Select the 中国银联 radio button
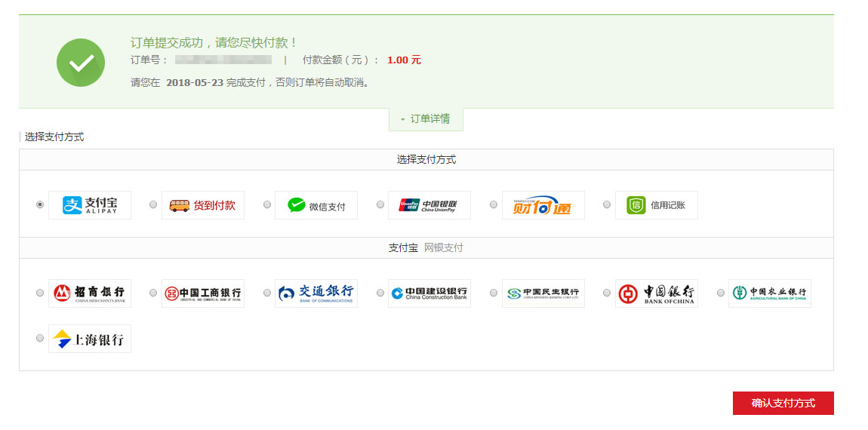 [x=380, y=204]
